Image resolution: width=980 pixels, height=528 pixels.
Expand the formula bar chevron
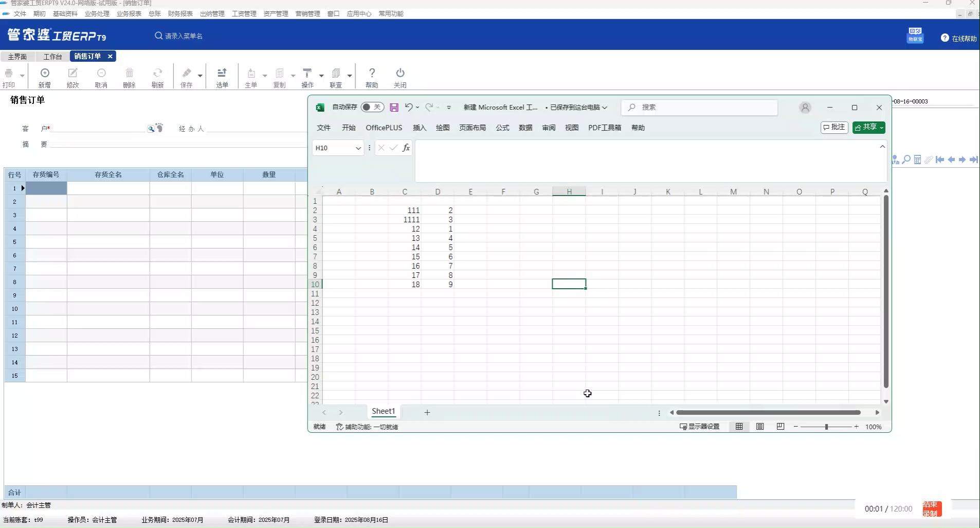coord(882,147)
